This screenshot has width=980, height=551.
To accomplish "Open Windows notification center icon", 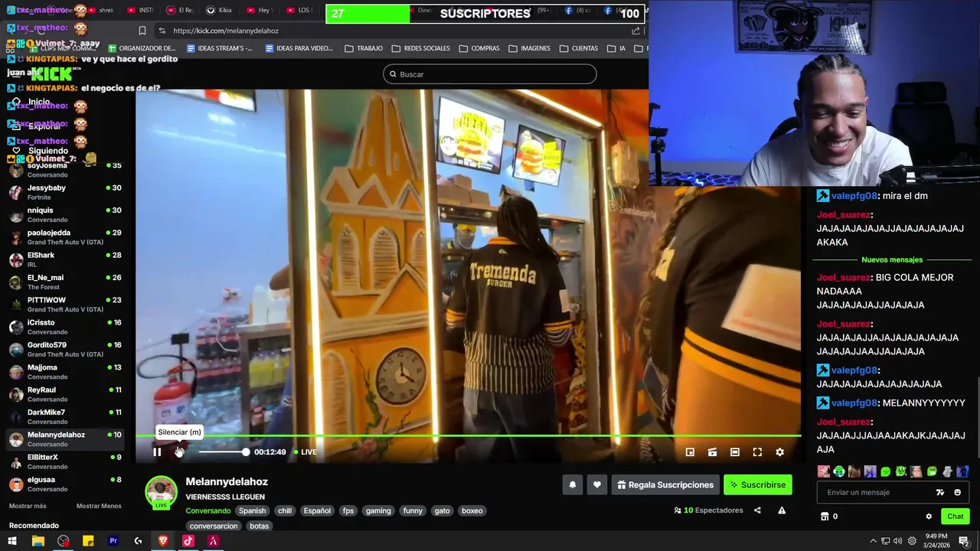I will point(964,541).
